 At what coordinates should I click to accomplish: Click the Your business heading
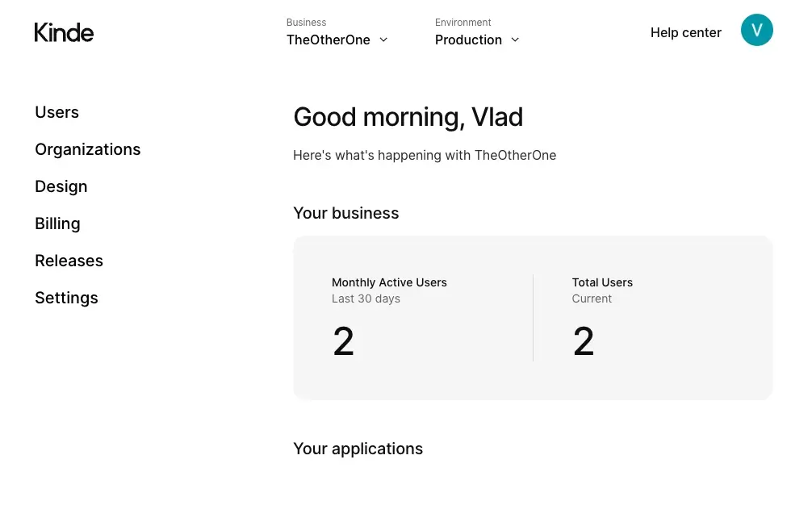click(x=345, y=213)
